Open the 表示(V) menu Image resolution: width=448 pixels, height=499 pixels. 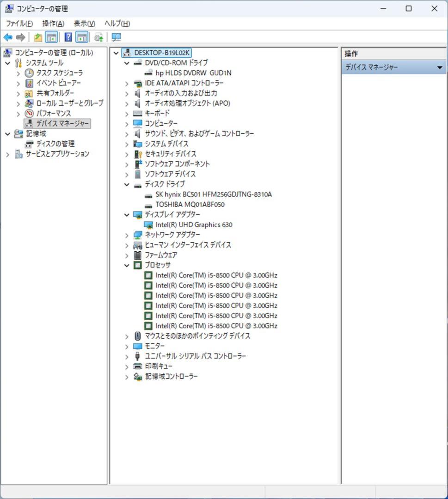pos(84,23)
